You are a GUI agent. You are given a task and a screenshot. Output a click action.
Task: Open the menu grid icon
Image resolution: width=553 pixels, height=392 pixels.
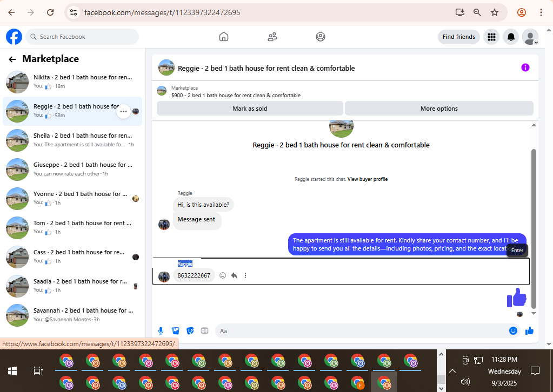[491, 37]
